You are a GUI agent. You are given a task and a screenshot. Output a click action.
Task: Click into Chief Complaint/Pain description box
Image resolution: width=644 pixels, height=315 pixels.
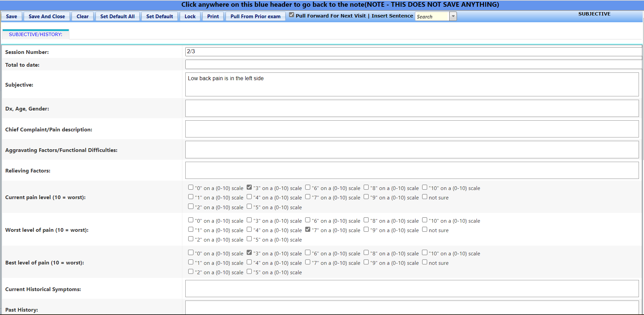(x=412, y=129)
